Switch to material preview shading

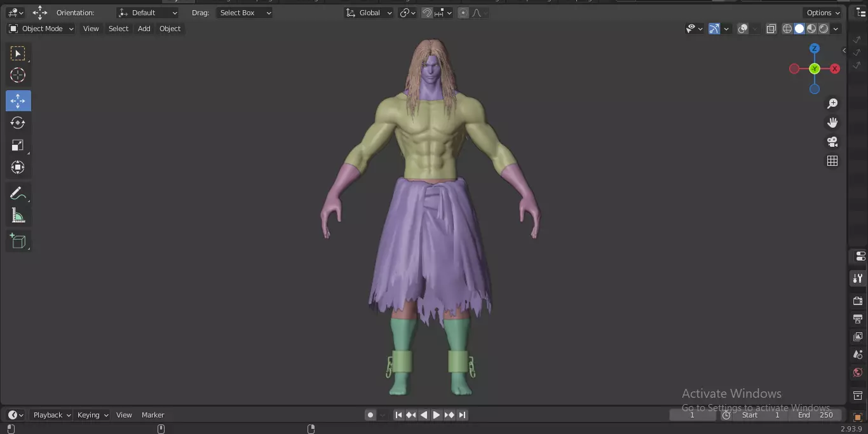(x=811, y=29)
